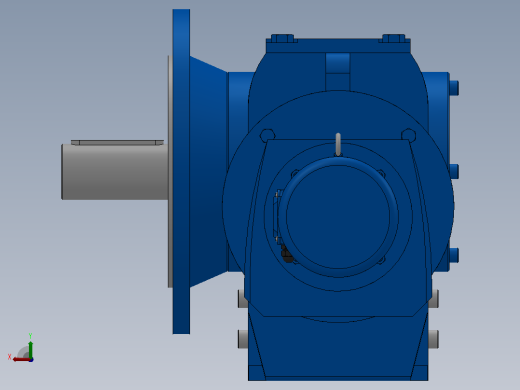The height and width of the screenshot is (390, 520).
Task: Select the top-right bolt head on housing
Action: click(x=394, y=38)
